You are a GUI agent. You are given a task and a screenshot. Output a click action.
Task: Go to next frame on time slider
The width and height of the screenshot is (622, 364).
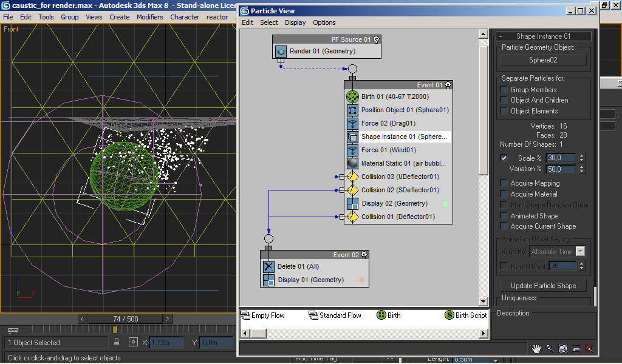[x=168, y=319]
